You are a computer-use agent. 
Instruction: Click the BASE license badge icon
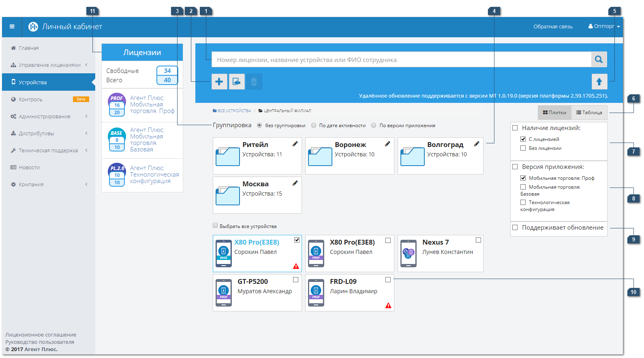(x=117, y=140)
